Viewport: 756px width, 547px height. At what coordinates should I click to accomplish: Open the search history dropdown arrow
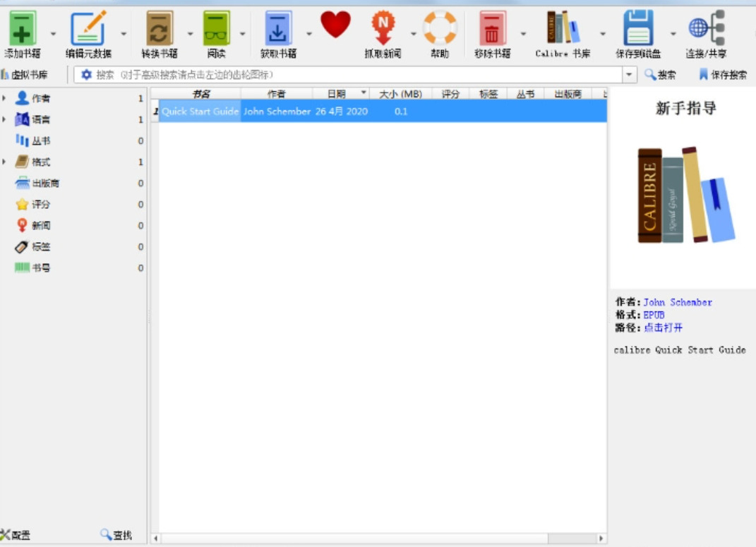[x=629, y=75]
